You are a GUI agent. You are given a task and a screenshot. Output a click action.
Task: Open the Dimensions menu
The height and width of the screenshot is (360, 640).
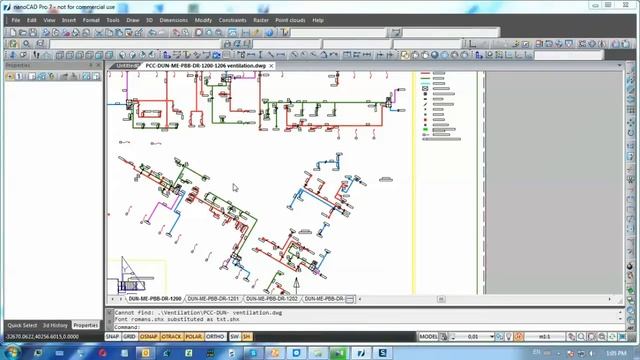click(x=173, y=20)
